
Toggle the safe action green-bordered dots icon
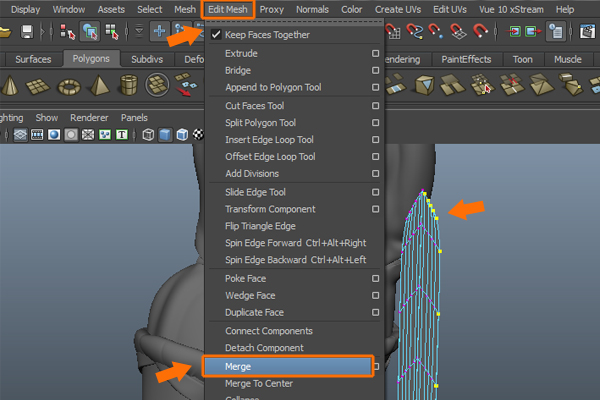click(x=105, y=135)
